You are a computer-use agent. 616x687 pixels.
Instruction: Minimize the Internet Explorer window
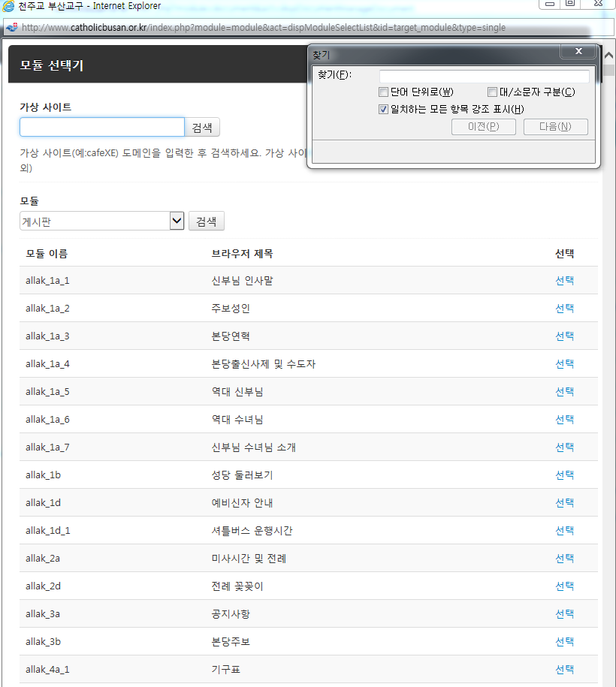pyautogui.click(x=550, y=4)
